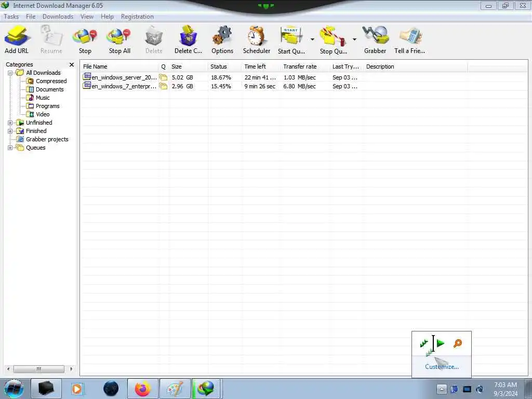Close the Categories panel
The height and width of the screenshot is (399, 532).
(x=72, y=64)
